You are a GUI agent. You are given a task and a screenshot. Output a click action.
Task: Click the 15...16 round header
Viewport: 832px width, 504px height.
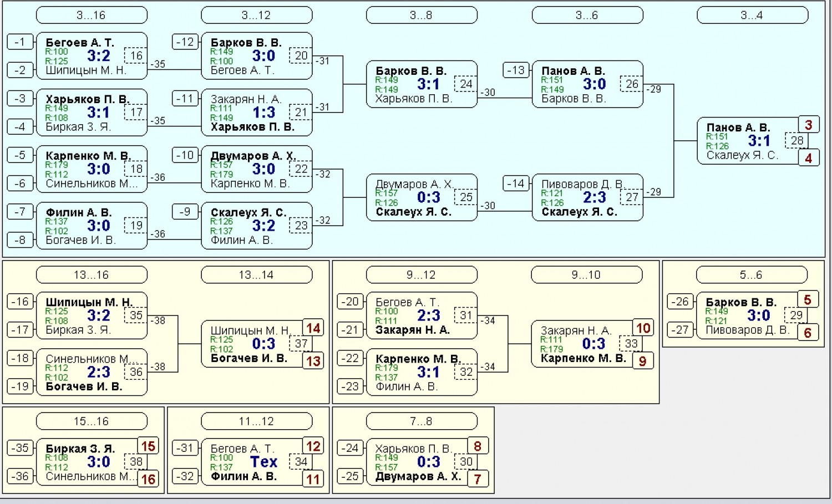coord(92,421)
